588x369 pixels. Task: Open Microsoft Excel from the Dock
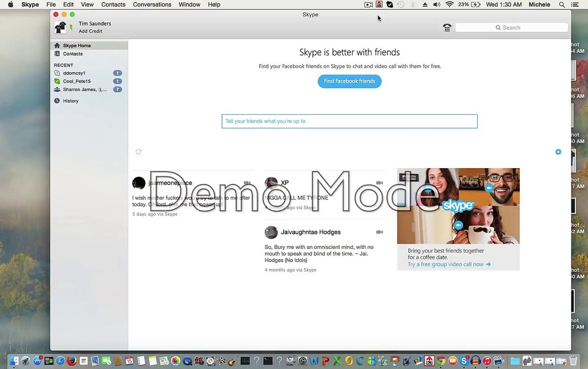tap(337, 361)
